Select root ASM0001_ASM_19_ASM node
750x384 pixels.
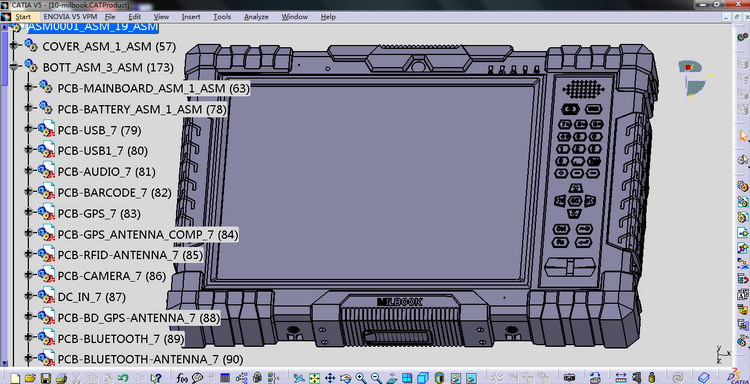point(93,26)
